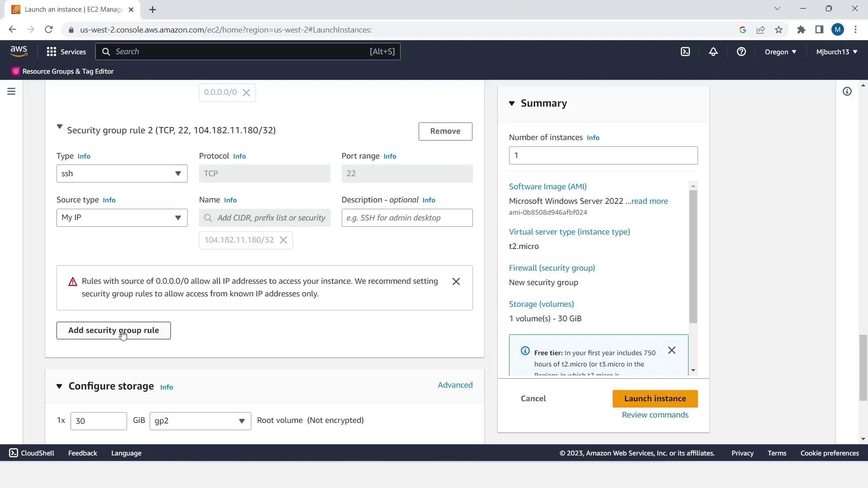Click the Launch instance button

tap(655, 399)
